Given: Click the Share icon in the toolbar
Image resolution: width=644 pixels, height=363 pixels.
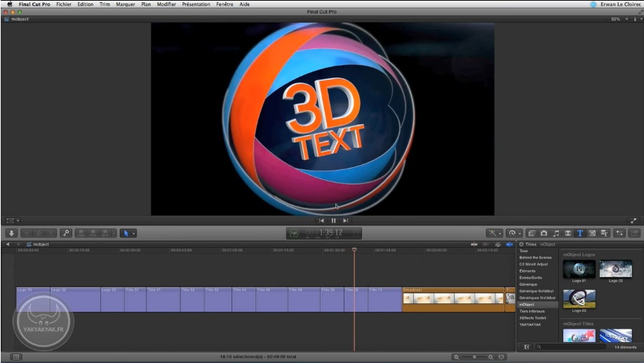Looking at the screenshot, I should tap(633, 233).
